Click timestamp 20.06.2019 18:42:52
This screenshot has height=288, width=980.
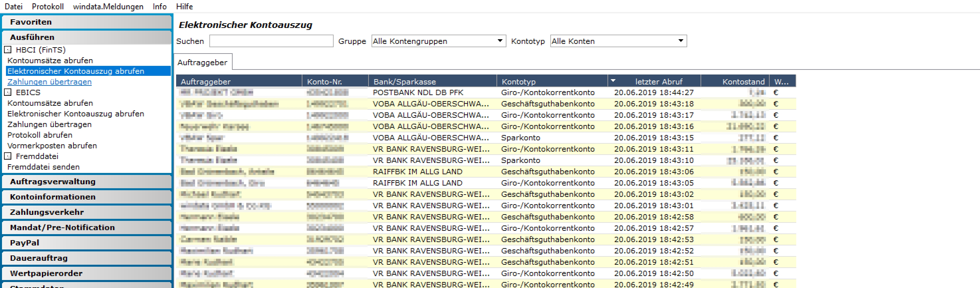[x=654, y=251]
